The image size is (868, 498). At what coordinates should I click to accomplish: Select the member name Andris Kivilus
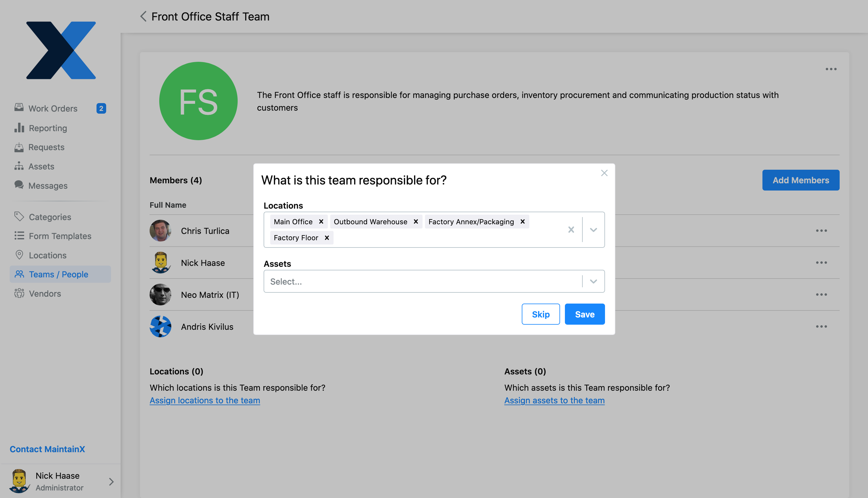207,327
